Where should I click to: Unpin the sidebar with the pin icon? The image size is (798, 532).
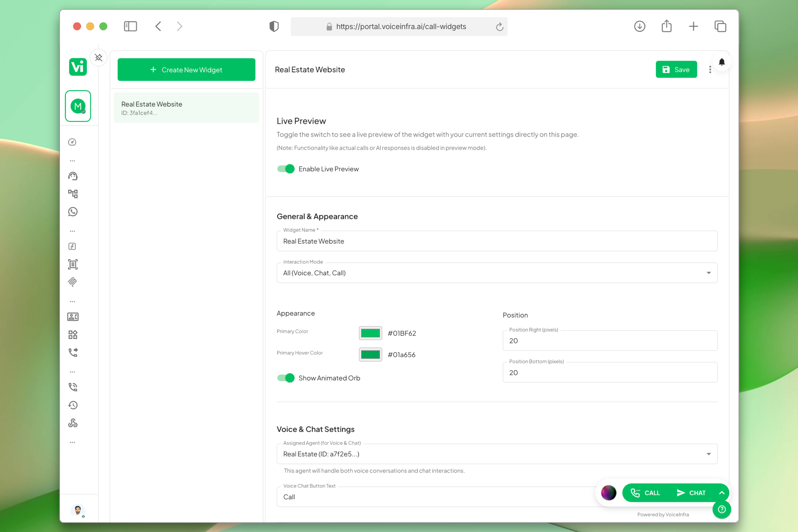point(99,58)
